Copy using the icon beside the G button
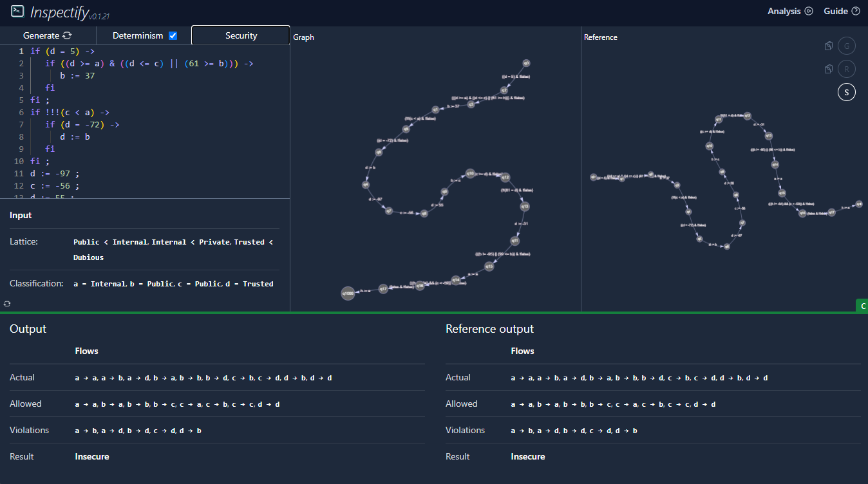The image size is (868, 484). click(829, 46)
